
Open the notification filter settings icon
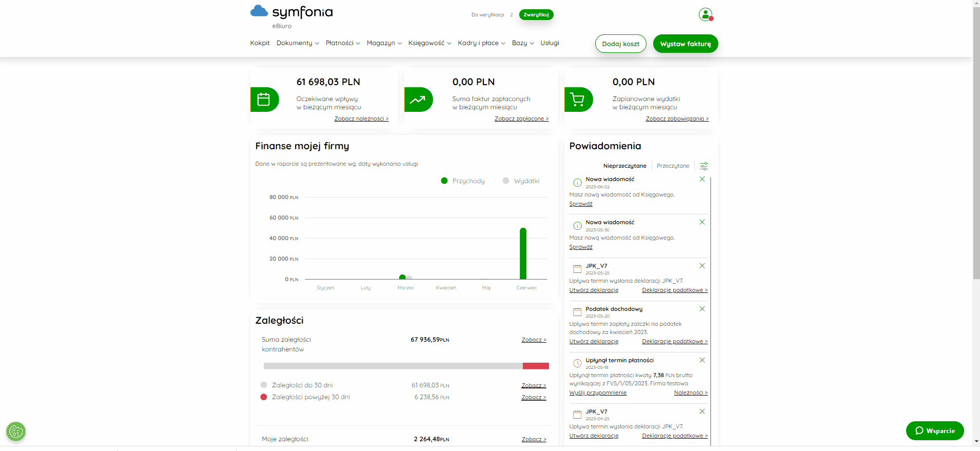click(x=704, y=166)
